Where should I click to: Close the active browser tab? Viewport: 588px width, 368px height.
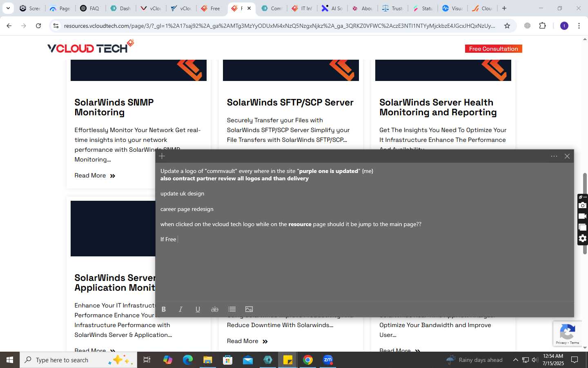(x=249, y=8)
